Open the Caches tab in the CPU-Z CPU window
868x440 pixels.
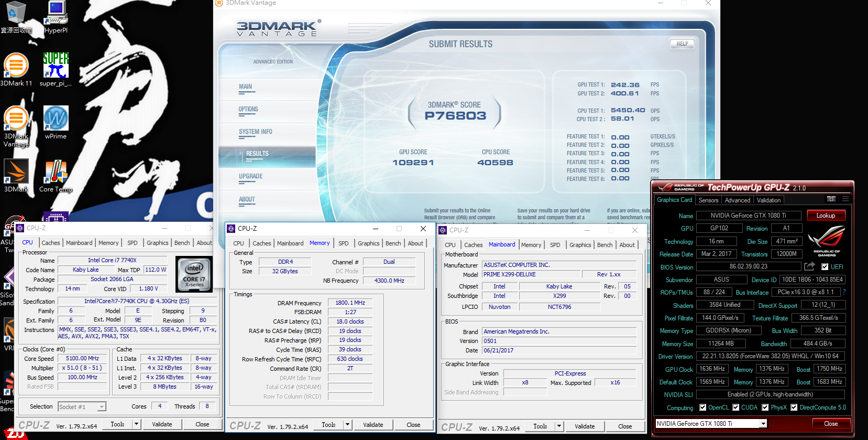[x=51, y=243]
